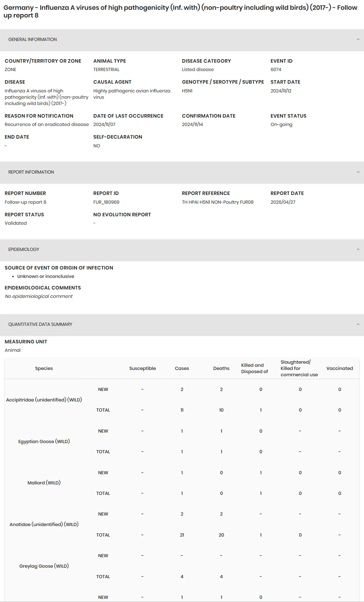
Task: Click the GENERAL INFORMATION header label
Action: [33, 40]
